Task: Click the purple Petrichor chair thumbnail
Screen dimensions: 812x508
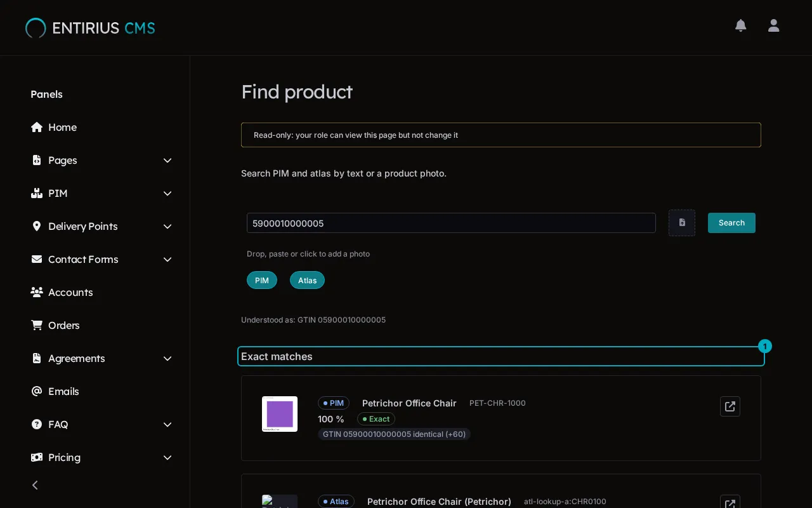Action: click(x=280, y=414)
